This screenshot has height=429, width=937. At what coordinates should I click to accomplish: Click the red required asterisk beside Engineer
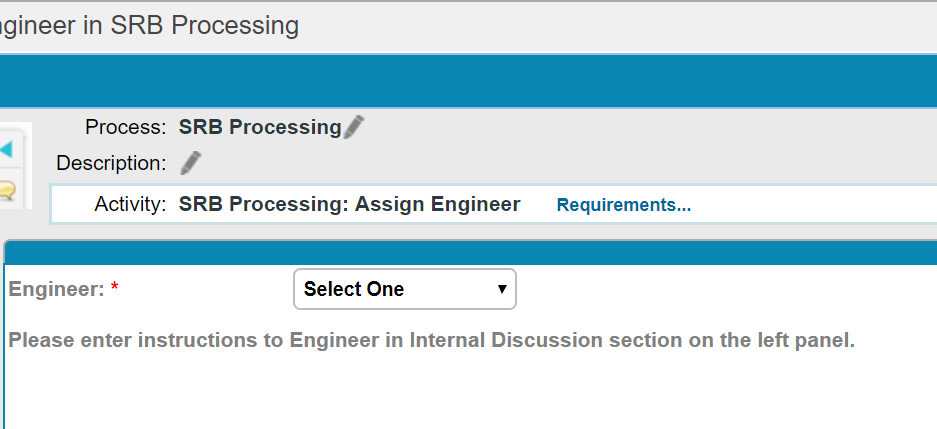[x=115, y=287]
